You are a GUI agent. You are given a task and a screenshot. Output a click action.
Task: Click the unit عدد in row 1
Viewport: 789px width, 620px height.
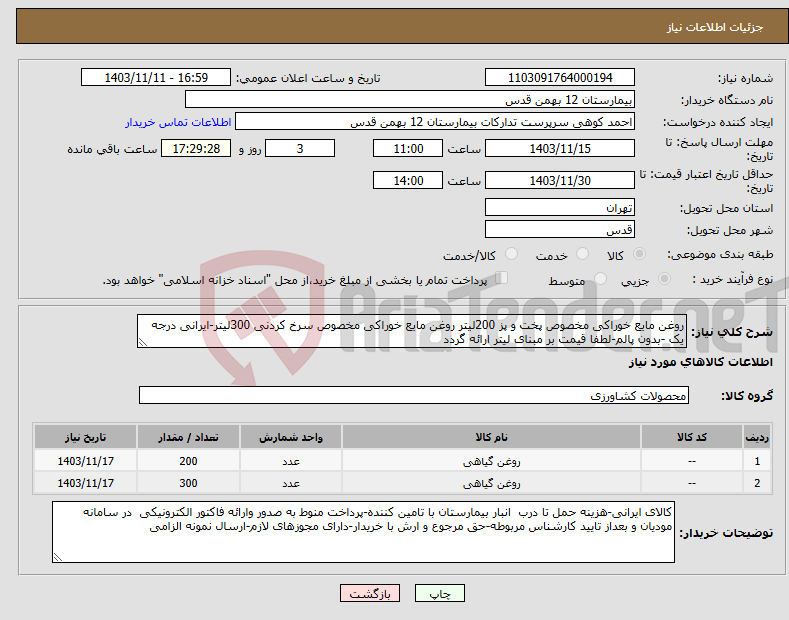click(291, 461)
